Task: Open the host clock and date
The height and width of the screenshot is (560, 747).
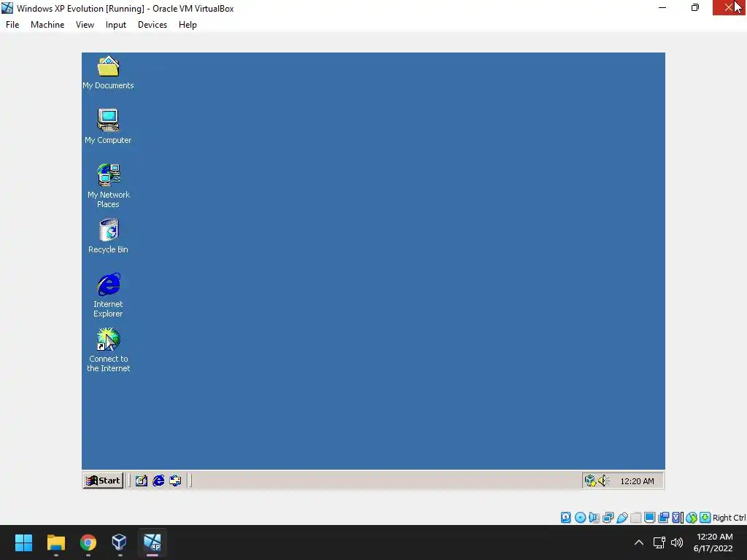Action: point(713,542)
